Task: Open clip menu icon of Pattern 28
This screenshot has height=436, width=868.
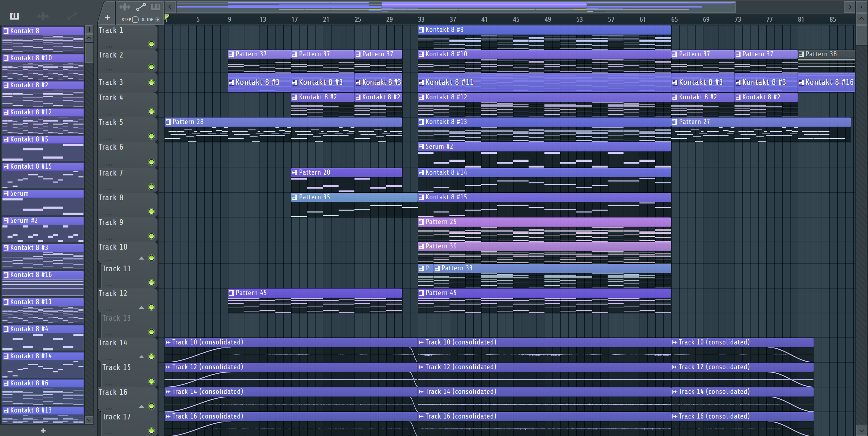Action: 168,122
